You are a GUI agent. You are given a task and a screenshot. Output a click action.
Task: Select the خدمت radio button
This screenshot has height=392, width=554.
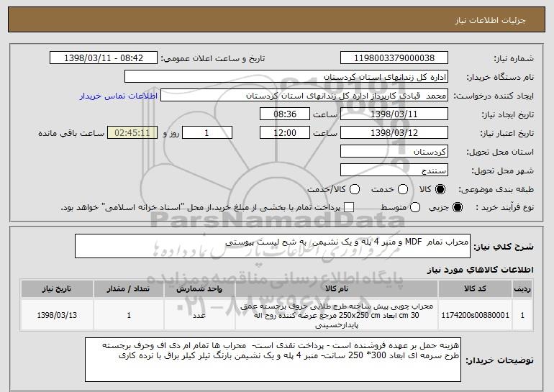403,189
